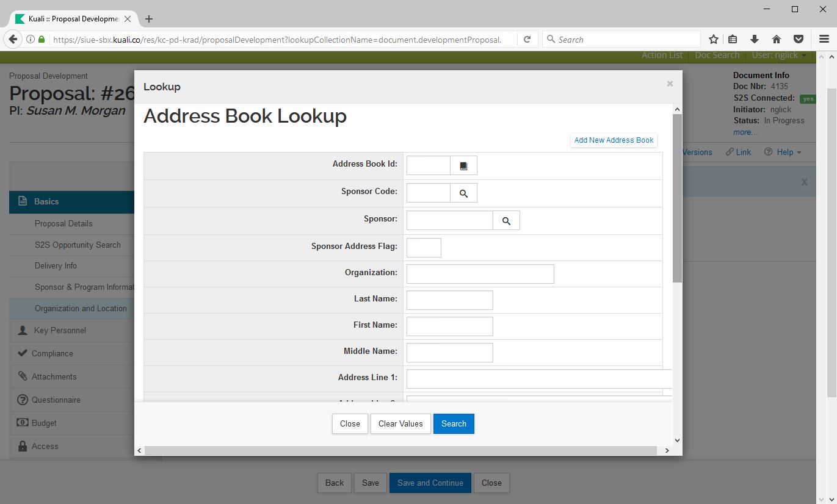Open the Basics section in the sidebar

click(46, 201)
